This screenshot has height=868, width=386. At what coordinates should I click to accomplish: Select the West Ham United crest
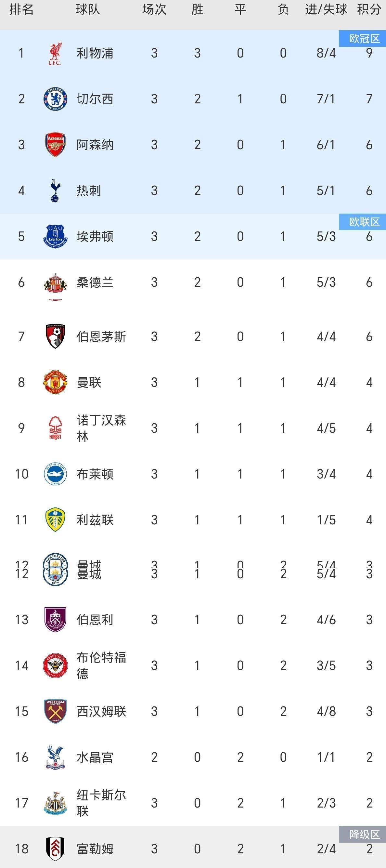[x=55, y=711]
